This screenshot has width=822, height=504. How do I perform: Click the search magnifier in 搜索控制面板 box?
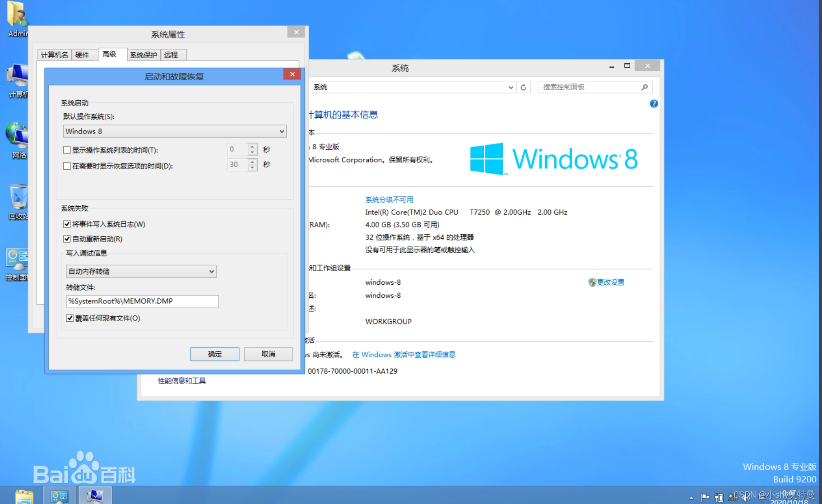click(x=645, y=87)
